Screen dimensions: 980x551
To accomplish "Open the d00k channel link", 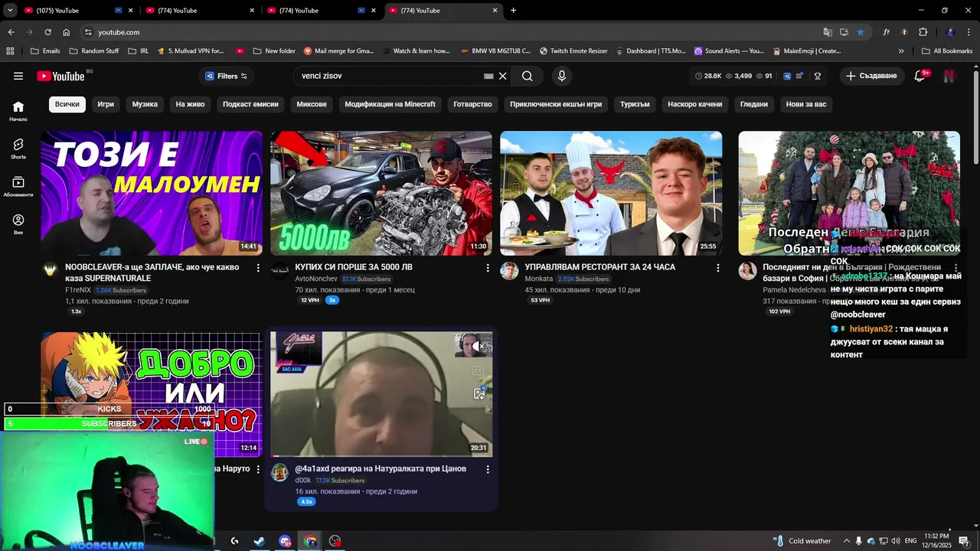I will 303,481.
